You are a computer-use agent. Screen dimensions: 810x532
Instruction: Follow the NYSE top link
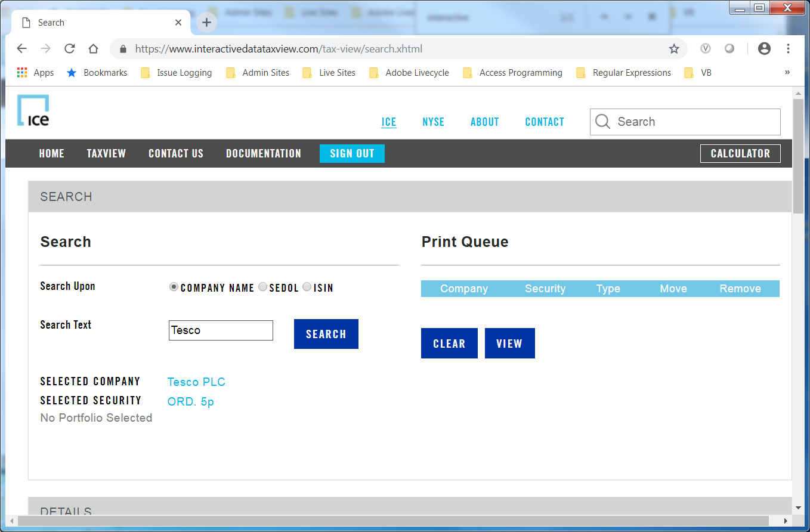[434, 122]
